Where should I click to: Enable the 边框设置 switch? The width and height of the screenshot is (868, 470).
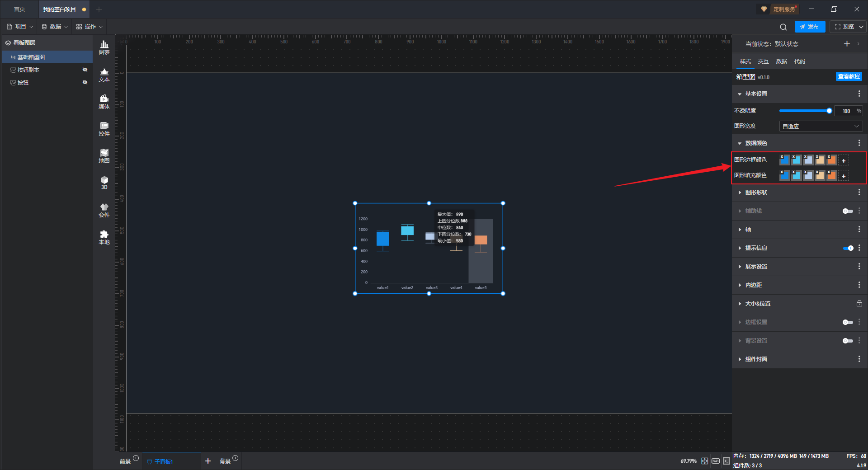[x=848, y=322]
